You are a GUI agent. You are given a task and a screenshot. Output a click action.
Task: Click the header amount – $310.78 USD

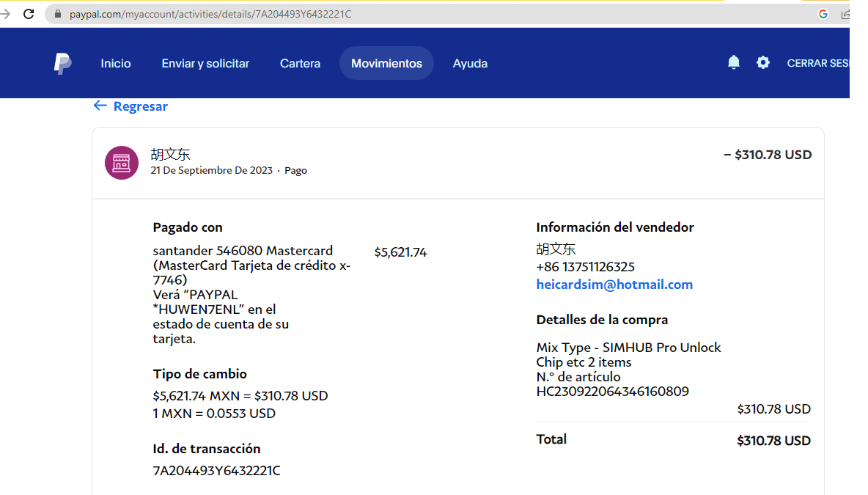click(768, 155)
